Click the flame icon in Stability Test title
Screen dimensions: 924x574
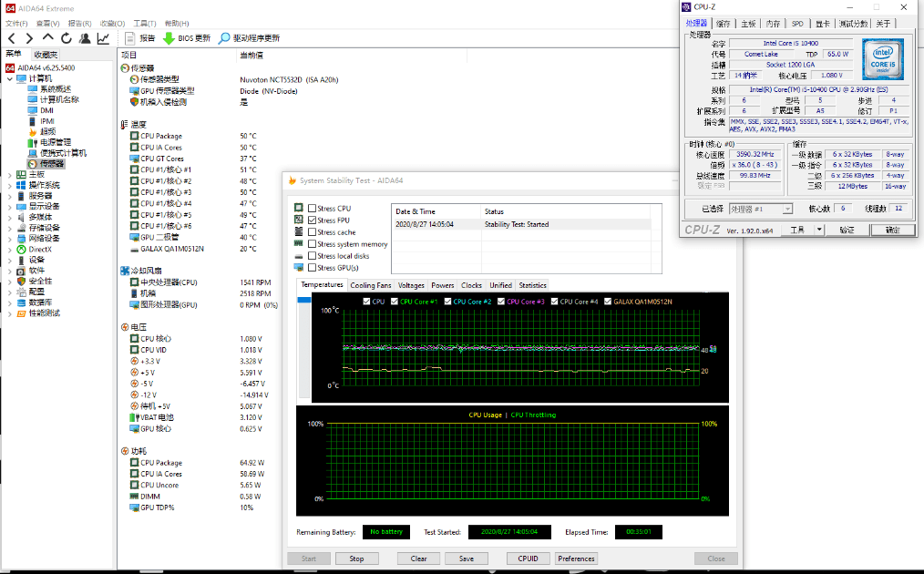[292, 180]
